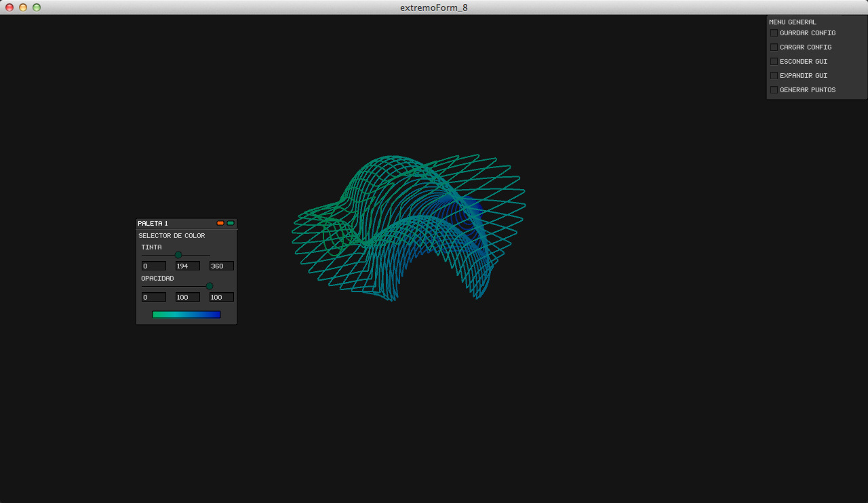Toggle the Expandir GUI checkbox
Viewport: 868px width, 503px height.
[774, 76]
